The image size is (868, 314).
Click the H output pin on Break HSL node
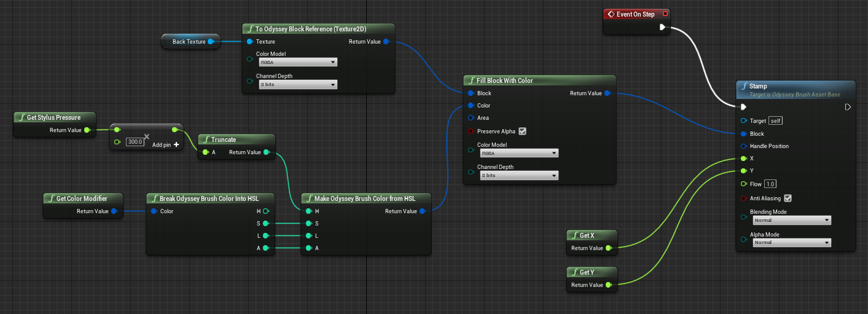266,211
